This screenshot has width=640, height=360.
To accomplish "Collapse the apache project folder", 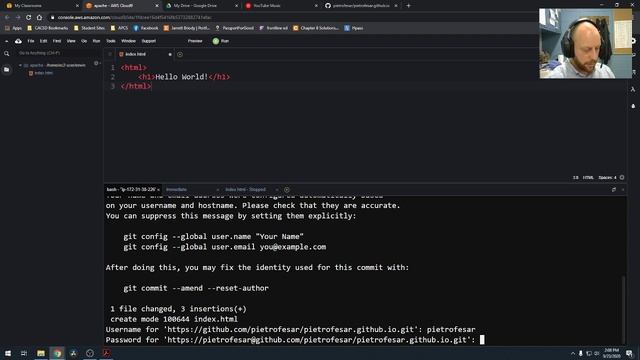I will click(x=20, y=65).
